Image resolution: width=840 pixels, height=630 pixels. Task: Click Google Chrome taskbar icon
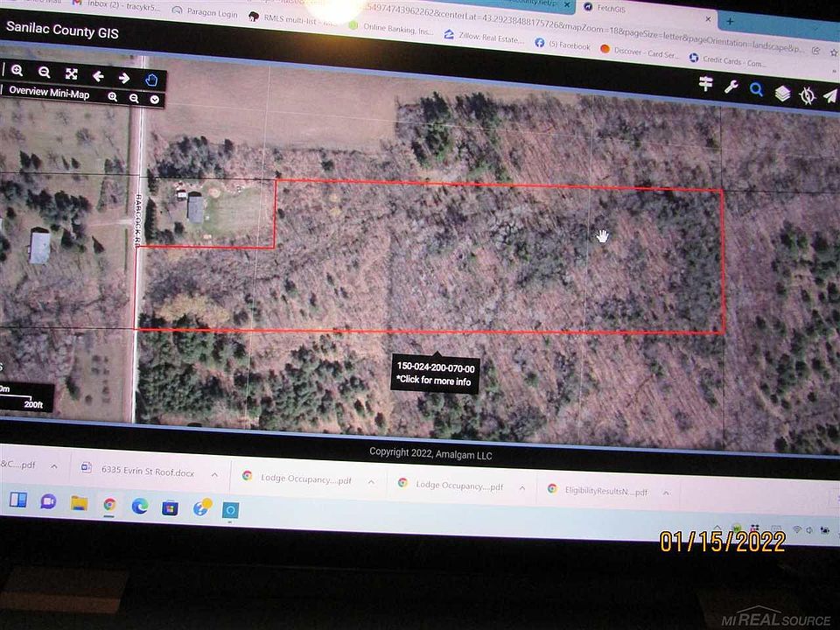[x=109, y=505]
